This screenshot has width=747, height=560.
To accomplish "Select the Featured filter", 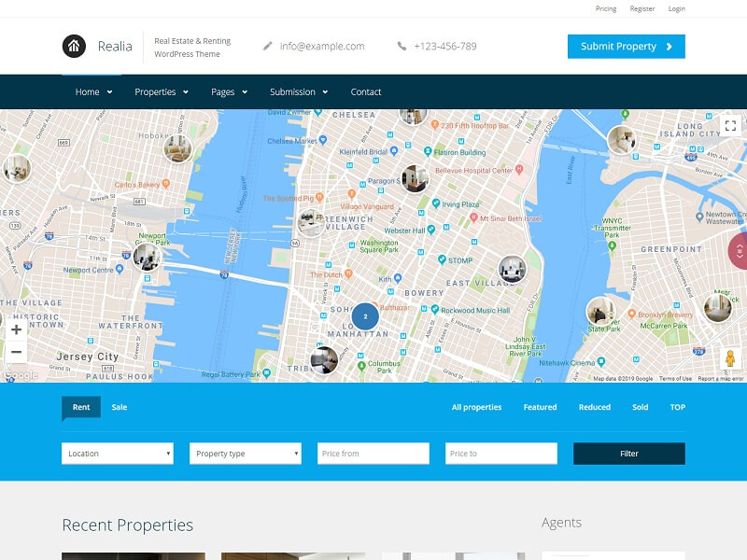I will click(540, 407).
